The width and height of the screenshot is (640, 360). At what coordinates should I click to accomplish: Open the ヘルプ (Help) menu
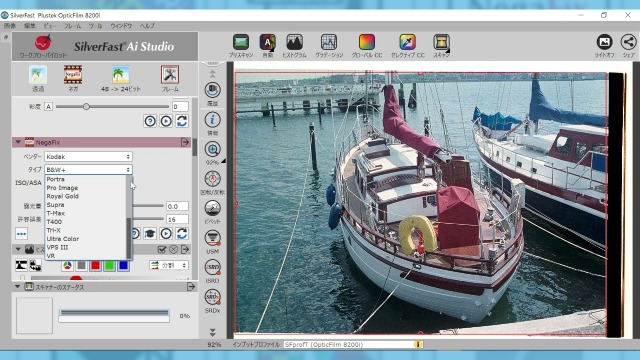pyautogui.click(x=147, y=26)
